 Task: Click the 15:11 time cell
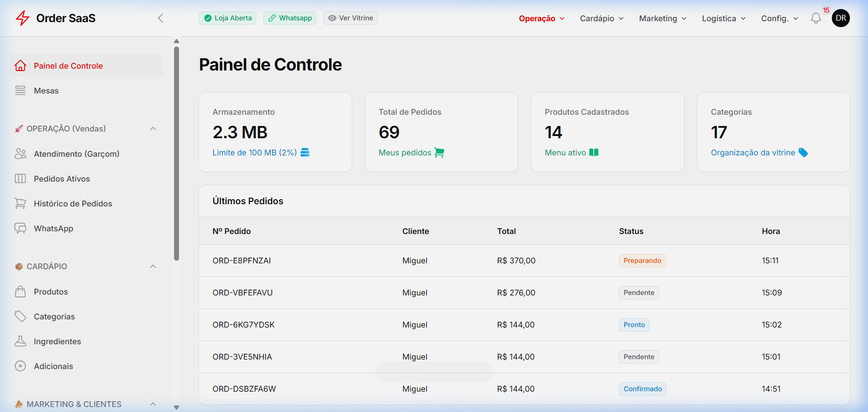(770, 261)
